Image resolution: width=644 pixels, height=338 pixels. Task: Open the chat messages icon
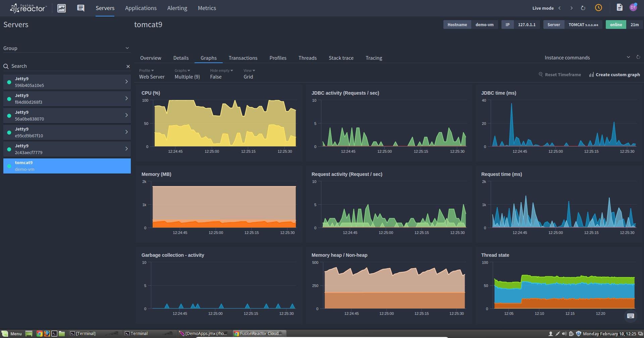click(x=80, y=8)
